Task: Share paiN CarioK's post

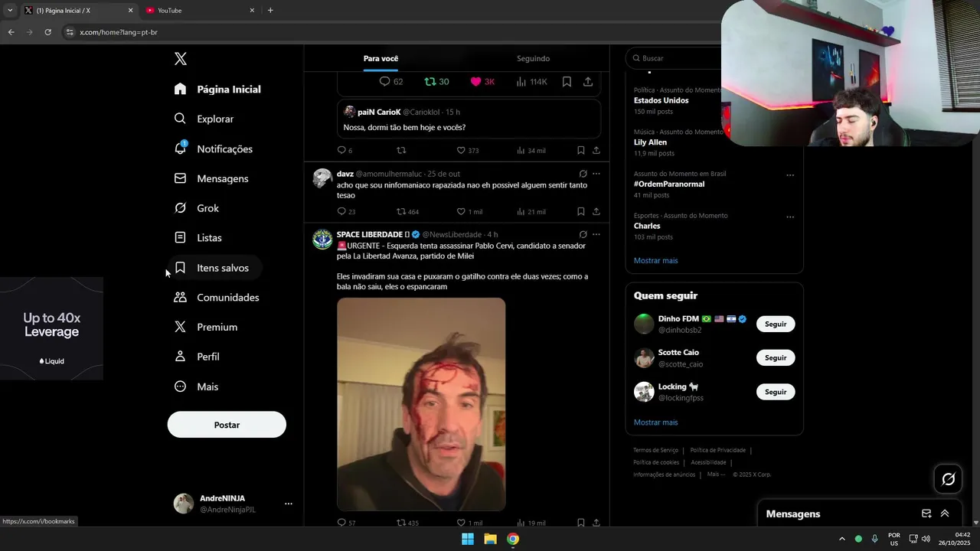Action: [596, 151]
